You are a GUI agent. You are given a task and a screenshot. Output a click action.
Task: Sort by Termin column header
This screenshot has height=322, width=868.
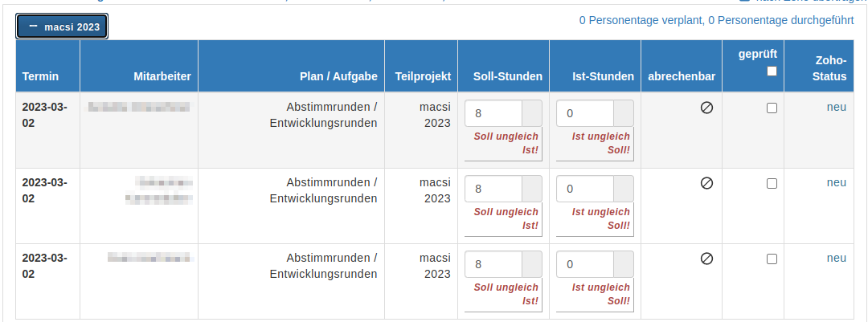pyautogui.click(x=40, y=76)
